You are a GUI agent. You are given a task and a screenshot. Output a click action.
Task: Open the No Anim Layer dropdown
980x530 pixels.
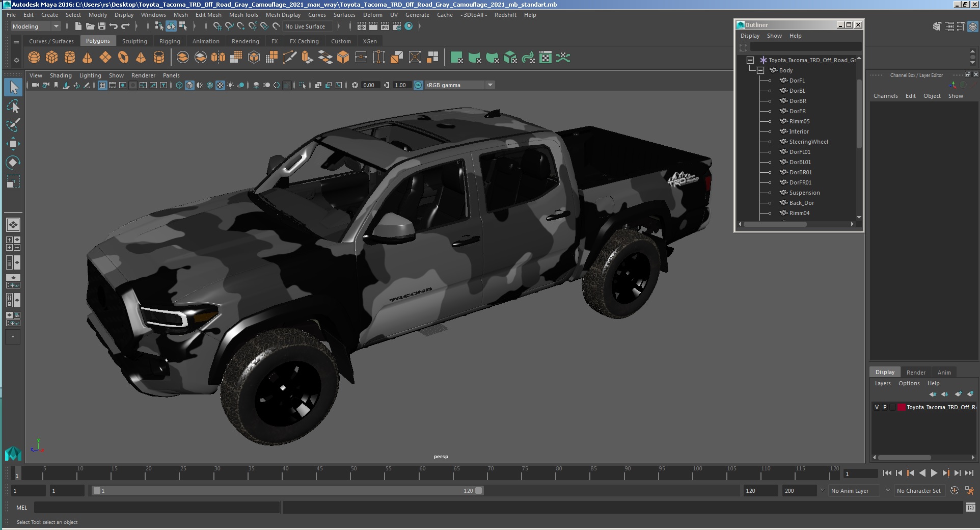[855, 491]
